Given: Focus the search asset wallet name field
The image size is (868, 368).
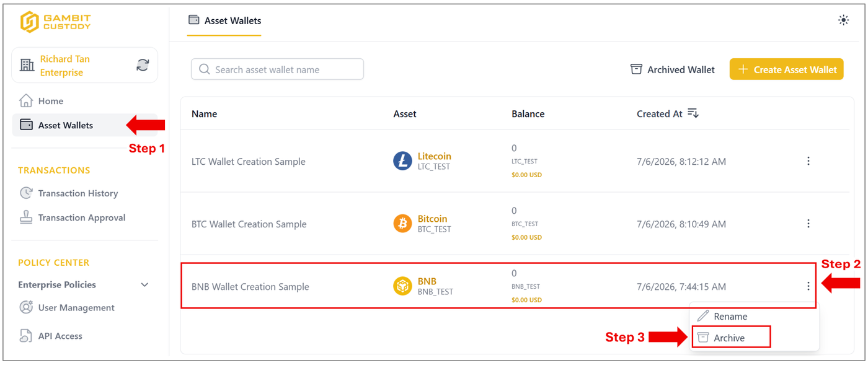Looking at the screenshot, I should [277, 69].
